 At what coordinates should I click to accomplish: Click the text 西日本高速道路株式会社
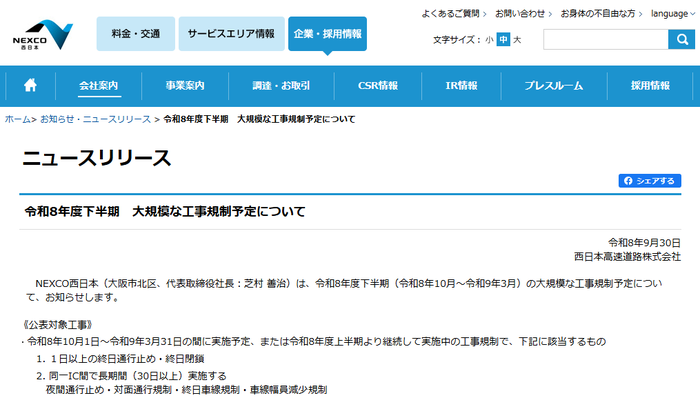pos(627,257)
